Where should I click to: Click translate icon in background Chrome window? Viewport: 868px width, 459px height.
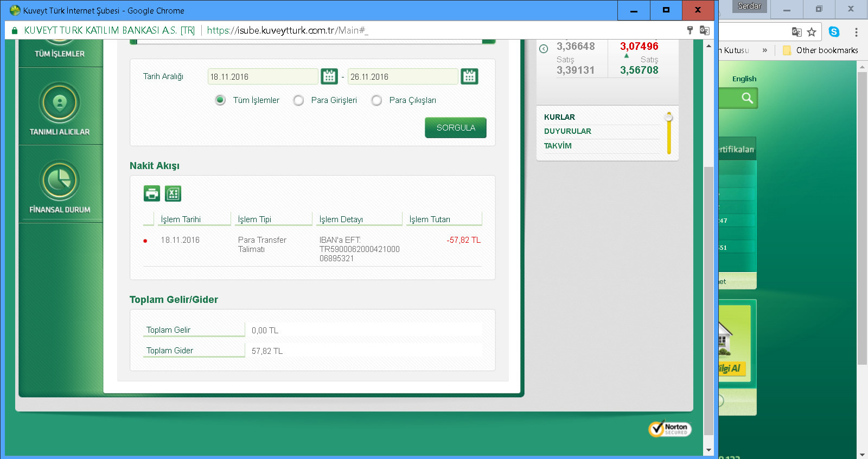point(796,32)
